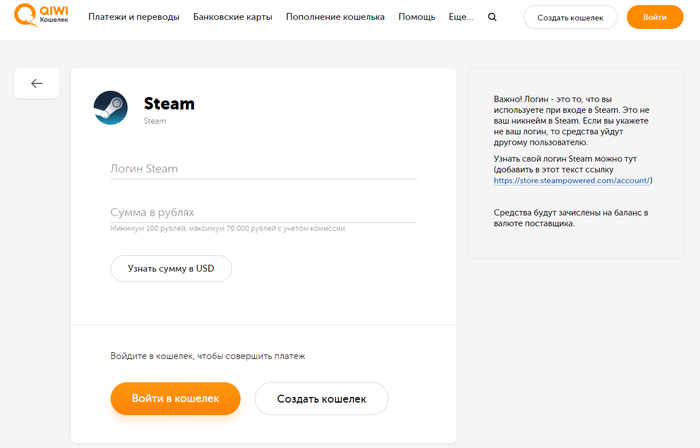Viewport: 700px width, 448px height.
Task: Open the store.steampowered.com/account link
Action: [x=571, y=180]
